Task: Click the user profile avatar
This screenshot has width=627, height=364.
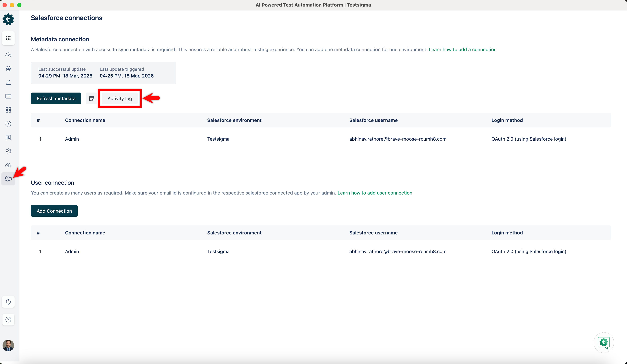Action: (8, 345)
